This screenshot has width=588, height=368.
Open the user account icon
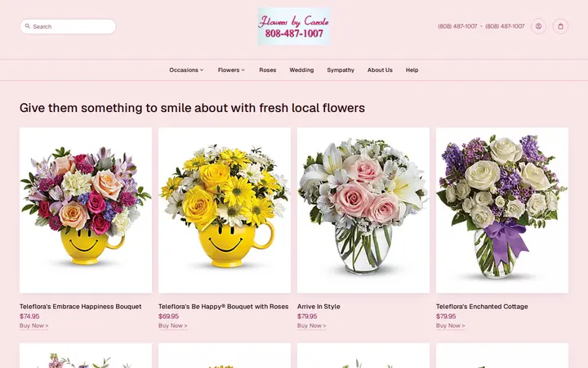(538, 26)
